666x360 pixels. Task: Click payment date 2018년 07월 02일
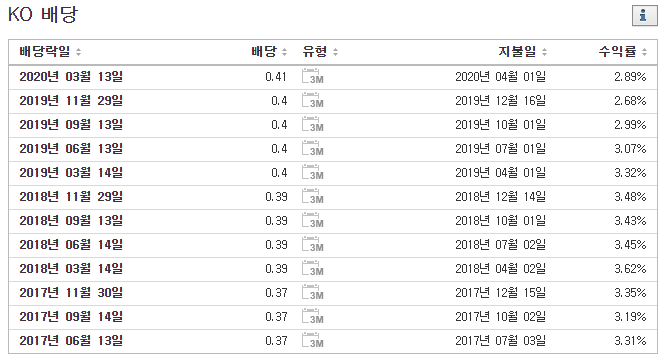(x=500, y=245)
